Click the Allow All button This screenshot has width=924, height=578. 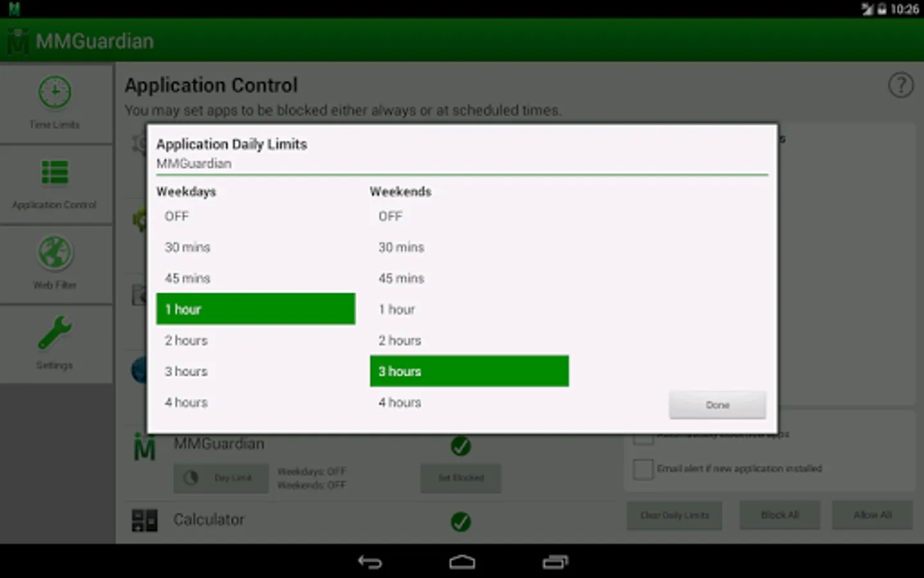(873, 515)
